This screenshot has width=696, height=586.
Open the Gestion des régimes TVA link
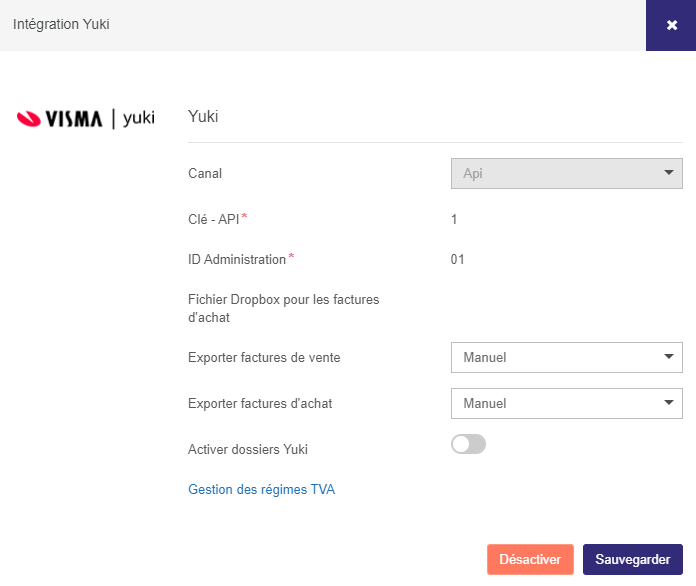click(x=261, y=489)
